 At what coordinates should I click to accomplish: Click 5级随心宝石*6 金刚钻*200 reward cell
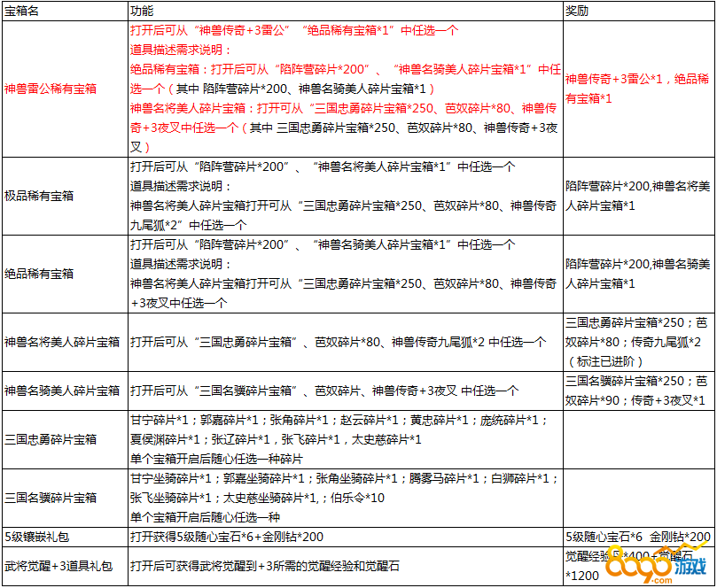tap(636, 538)
